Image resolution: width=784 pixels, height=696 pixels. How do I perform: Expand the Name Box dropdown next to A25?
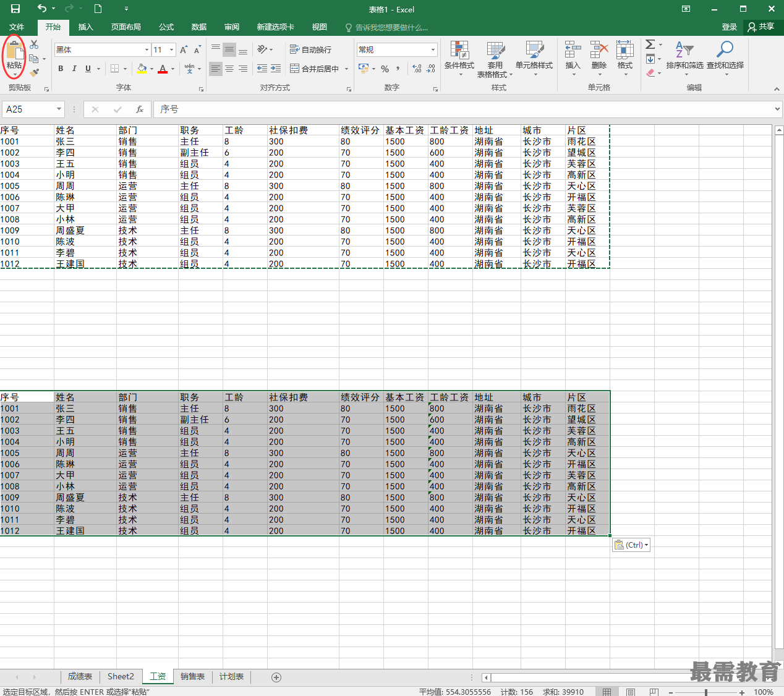tap(59, 109)
